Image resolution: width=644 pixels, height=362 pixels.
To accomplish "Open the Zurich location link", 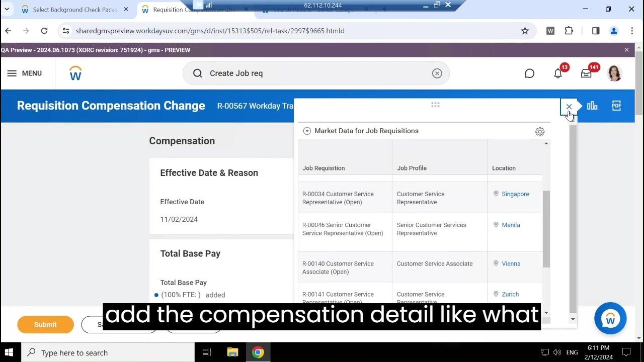I will point(510,295).
